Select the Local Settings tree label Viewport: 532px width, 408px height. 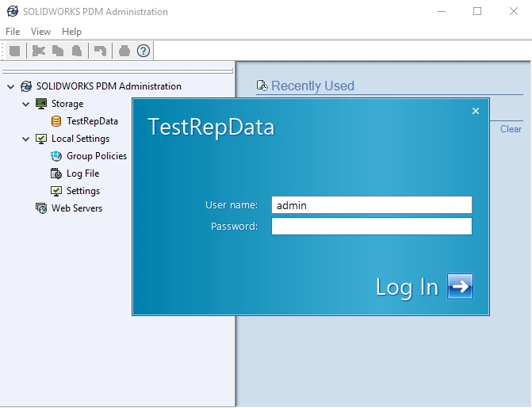click(80, 139)
